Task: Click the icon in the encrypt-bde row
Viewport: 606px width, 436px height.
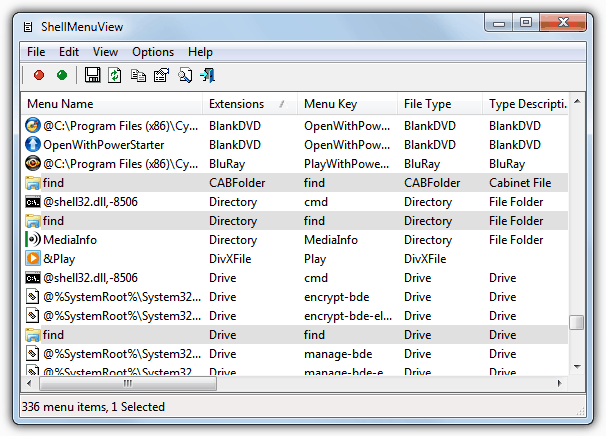Action: click(x=33, y=296)
